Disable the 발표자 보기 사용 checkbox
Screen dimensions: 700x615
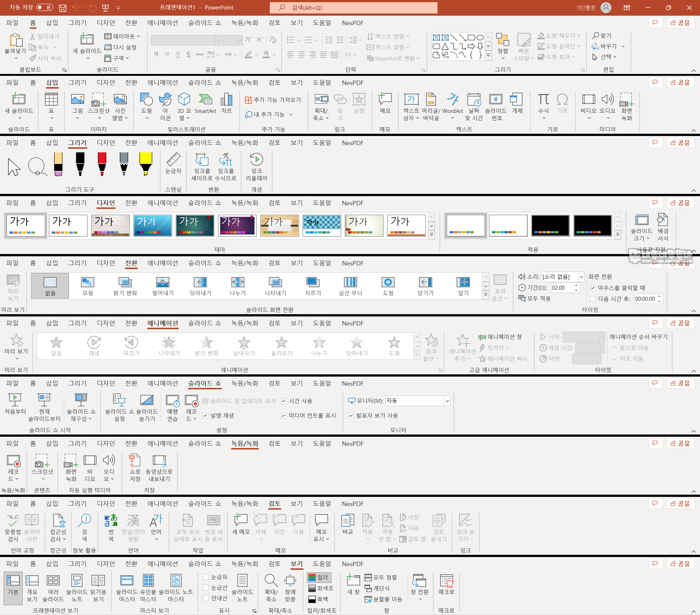click(x=351, y=416)
